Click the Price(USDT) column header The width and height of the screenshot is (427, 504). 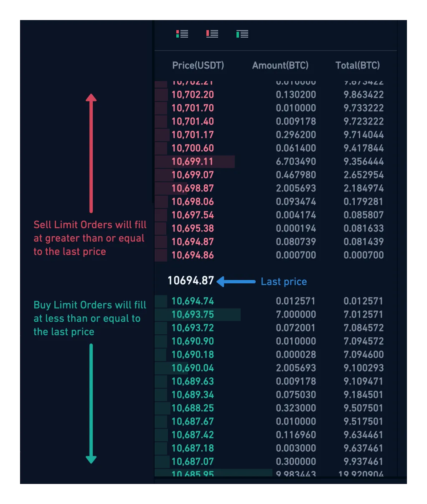[198, 66]
